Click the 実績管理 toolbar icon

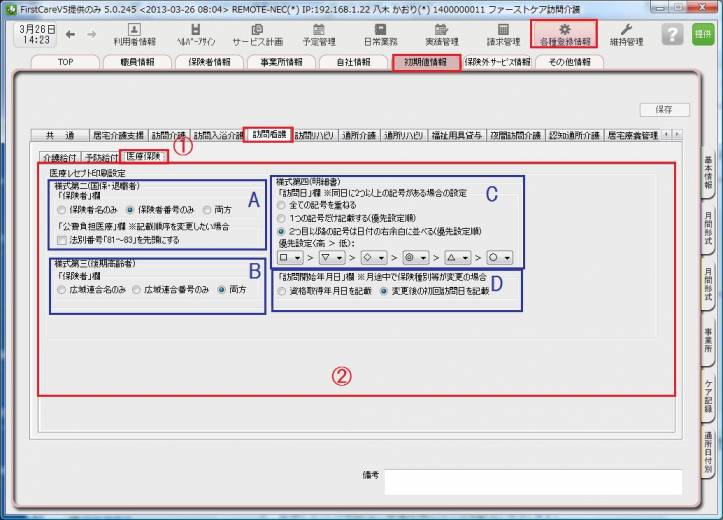(442, 35)
